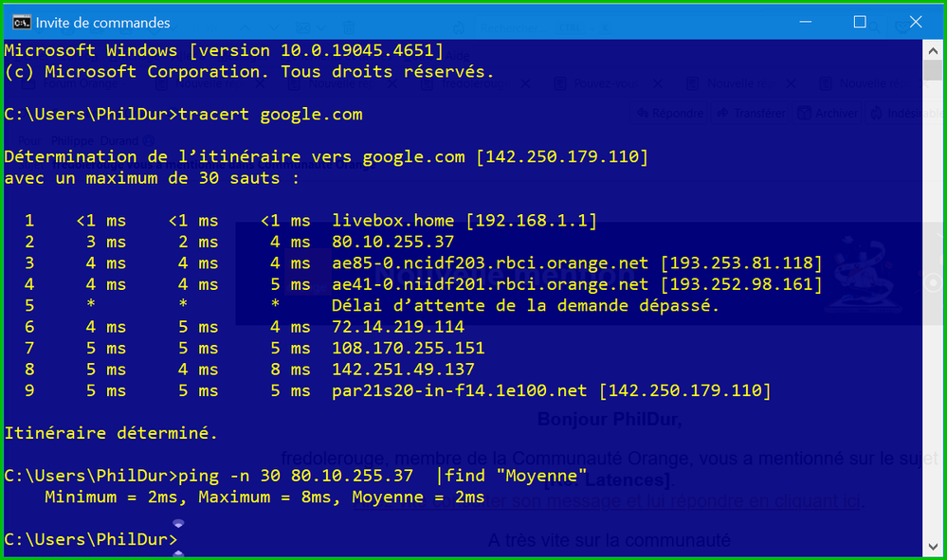This screenshot has height=560, width=947.
Task: Click the par21s20-in-f14.1e100.net hostname
Action: pyautogui.click(x=460, y=390)
